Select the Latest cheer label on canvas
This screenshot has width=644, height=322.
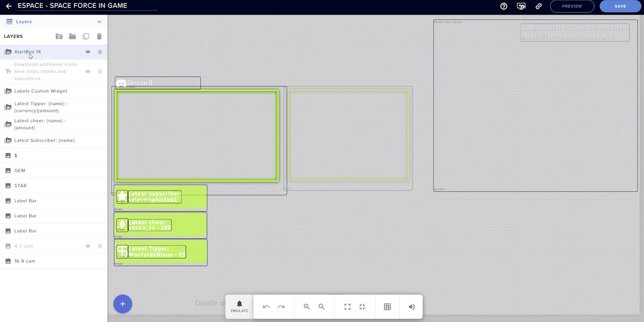tap(150, 225)
